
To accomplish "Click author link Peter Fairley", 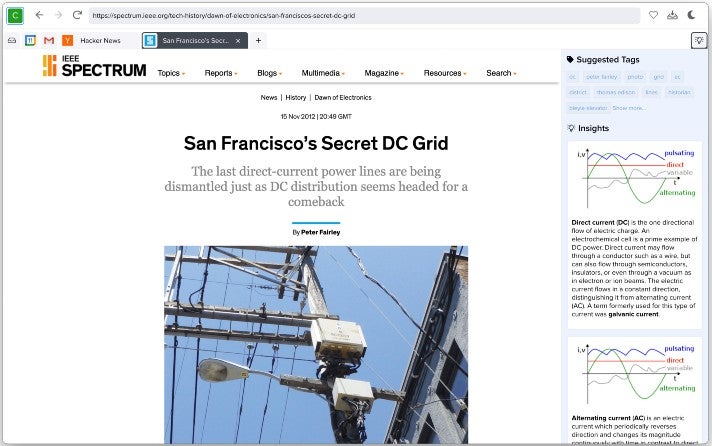I will coord(320,232).
